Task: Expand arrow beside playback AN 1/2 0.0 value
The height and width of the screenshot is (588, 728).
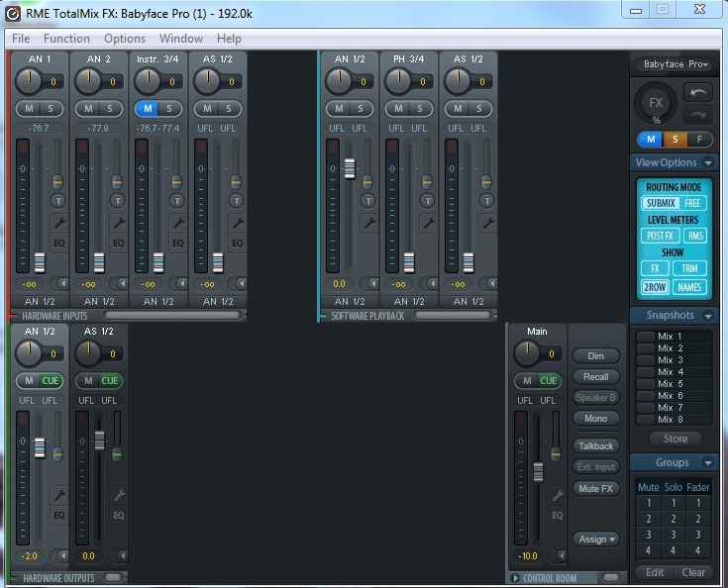Action: pos(370,283)
